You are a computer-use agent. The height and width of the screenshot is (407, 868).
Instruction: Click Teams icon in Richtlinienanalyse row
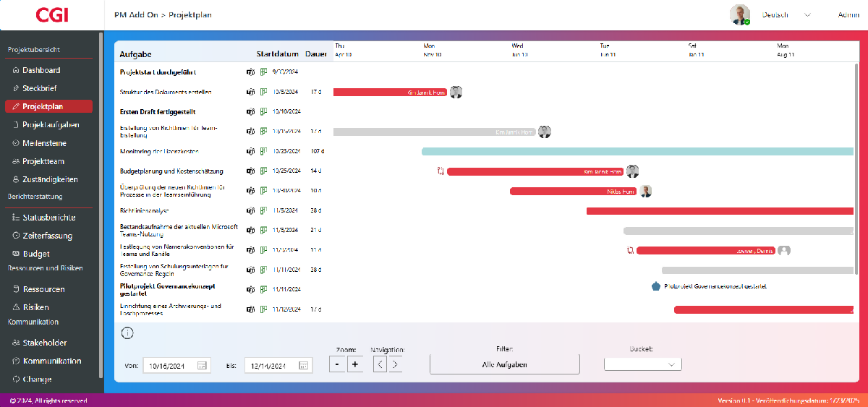250,211
